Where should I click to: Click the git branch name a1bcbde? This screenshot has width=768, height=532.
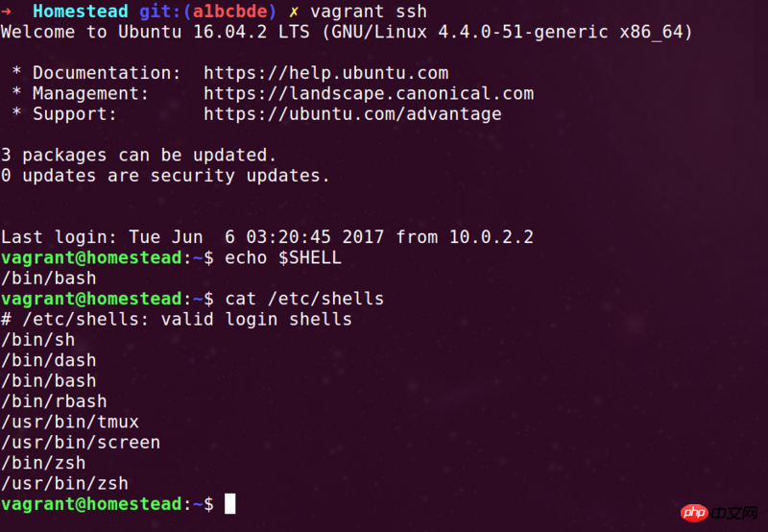pos(229,12)
